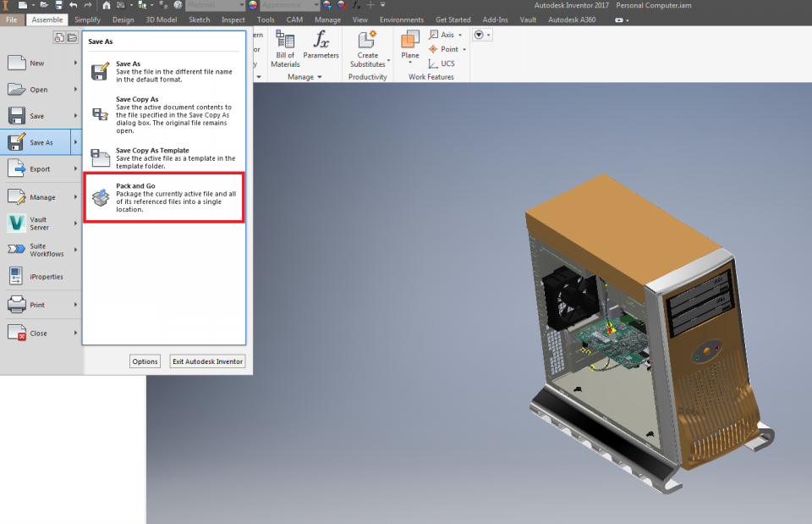Expand the Manage panel dropdown

[x=320, y=77]
